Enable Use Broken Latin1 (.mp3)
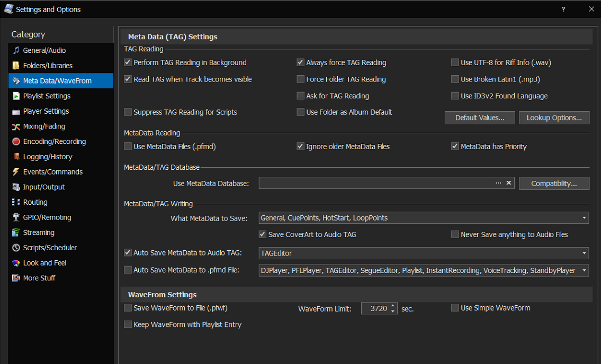The image size is (601, 364). tap(455, 79)
